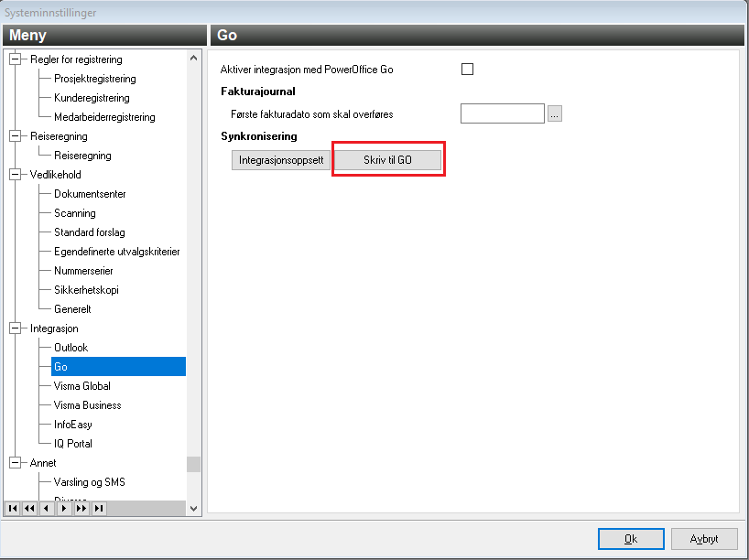Select Regler for registrering label

(76, 59)
